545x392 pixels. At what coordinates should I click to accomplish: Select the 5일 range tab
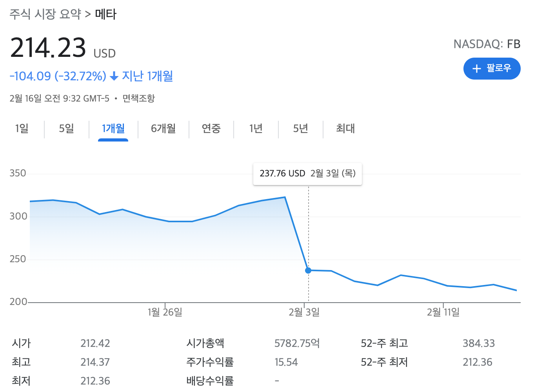pyautogui.click(x=67, y=129)
